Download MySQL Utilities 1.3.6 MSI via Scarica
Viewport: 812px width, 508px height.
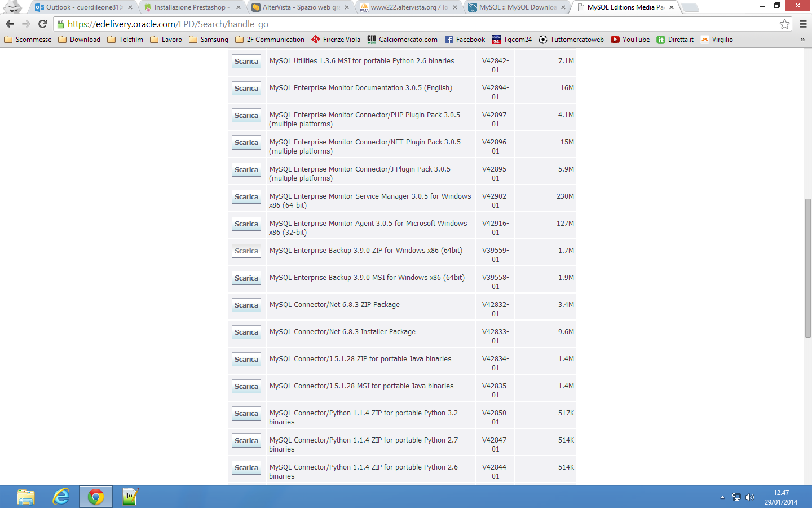click(246, 62)
